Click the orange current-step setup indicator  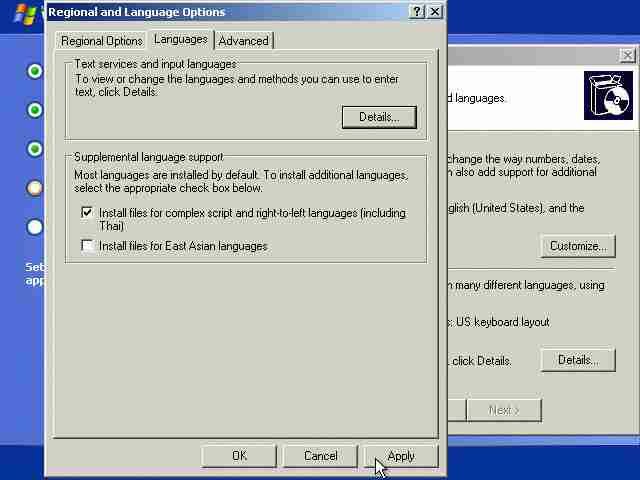35,188
